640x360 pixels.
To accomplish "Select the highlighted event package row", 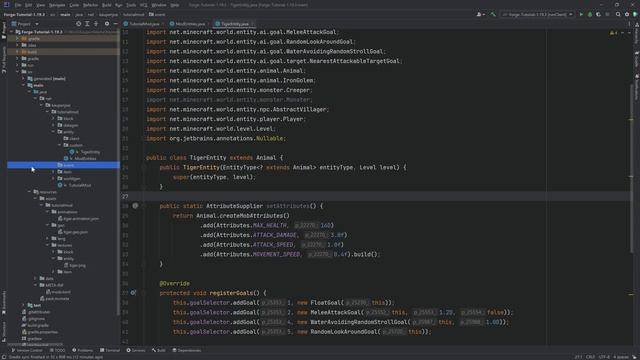I will click(63, 165).
